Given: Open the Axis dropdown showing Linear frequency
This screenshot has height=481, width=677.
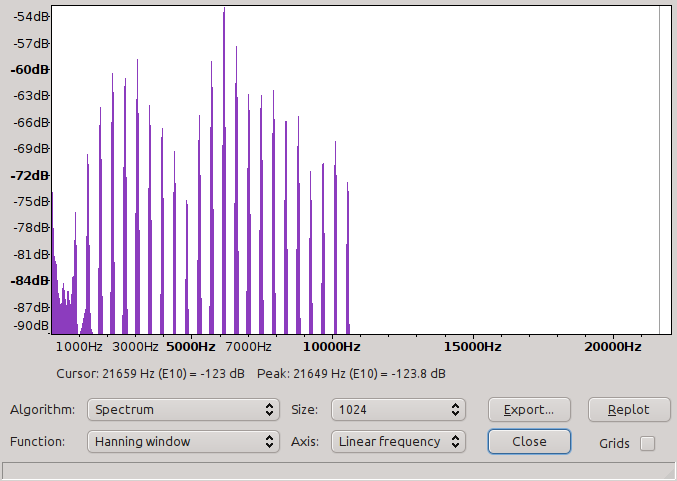Looking at the screenshot, I should click(398, 441).
